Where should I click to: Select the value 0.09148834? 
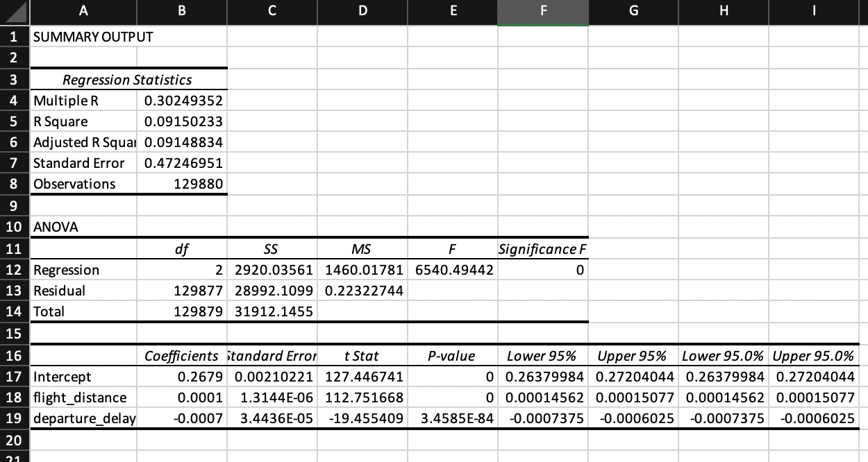(x=182, y=142)
